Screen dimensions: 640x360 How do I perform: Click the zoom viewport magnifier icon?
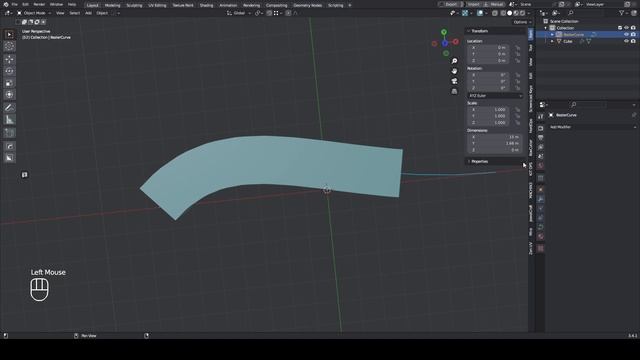[x=454, y=61]
